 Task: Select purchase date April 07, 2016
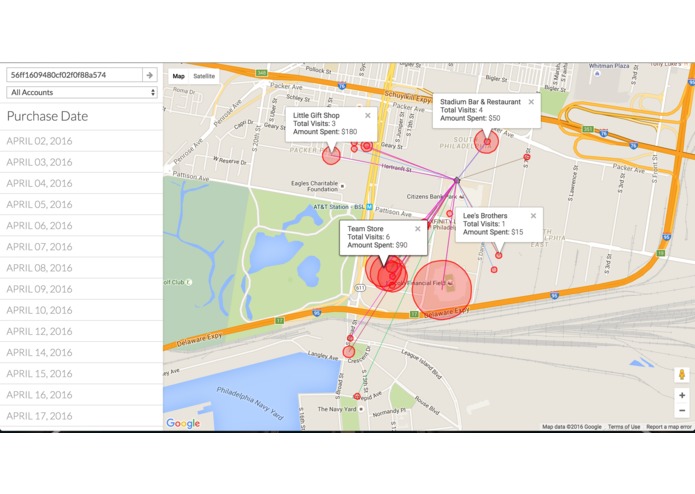(82, 247)
